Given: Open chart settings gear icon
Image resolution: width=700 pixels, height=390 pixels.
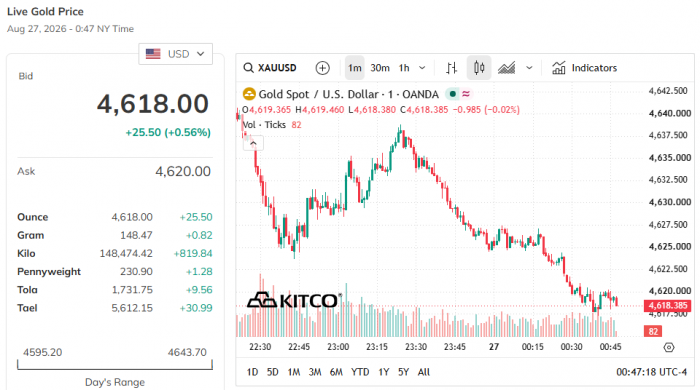Looking at the screenshot, I should point(669,347).
